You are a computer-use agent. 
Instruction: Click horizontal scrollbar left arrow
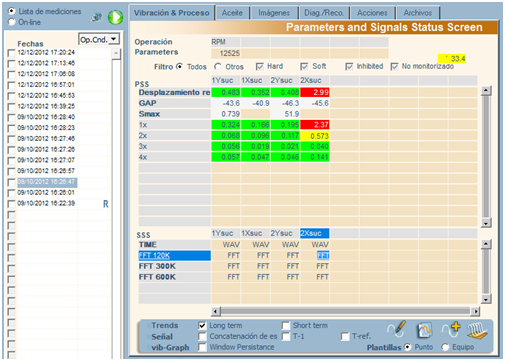pyautogui.click(x=216, y=311)
